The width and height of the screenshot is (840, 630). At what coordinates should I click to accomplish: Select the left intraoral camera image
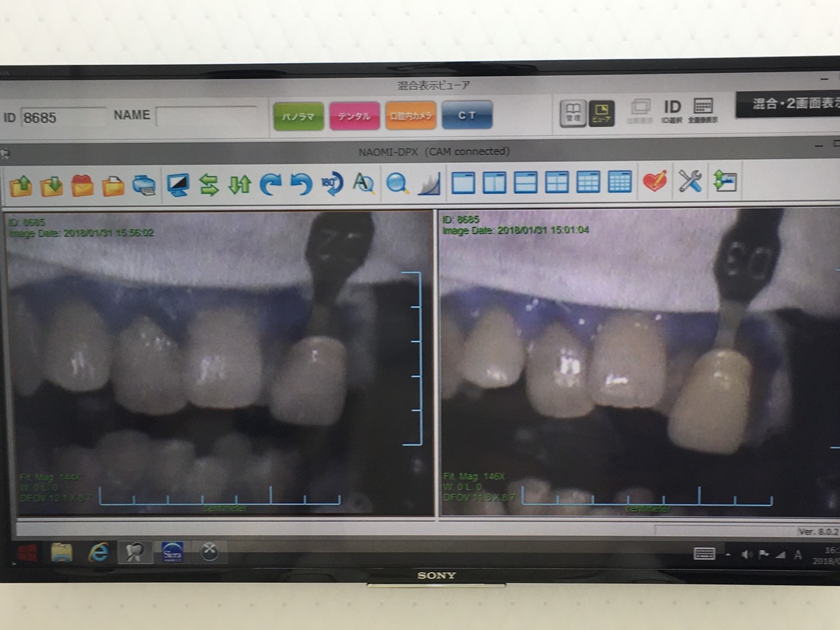coord(219,364)
